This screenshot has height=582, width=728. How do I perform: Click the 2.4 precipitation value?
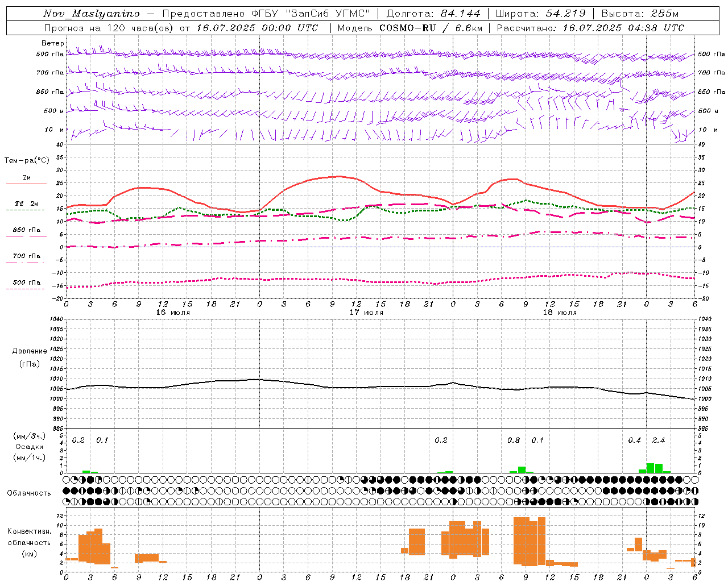[659, 440]
